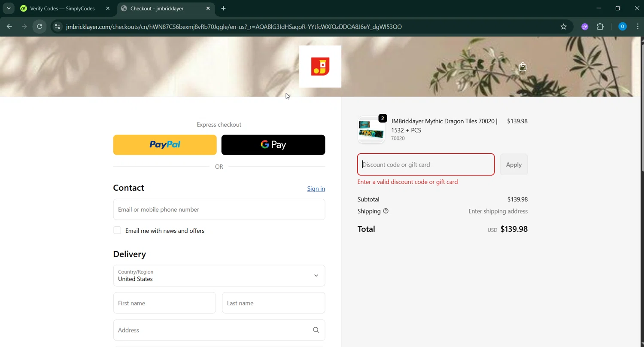This screenshot has width=644, height=347.
Task: Click the Express checkout heading
Action: (219, 125)
